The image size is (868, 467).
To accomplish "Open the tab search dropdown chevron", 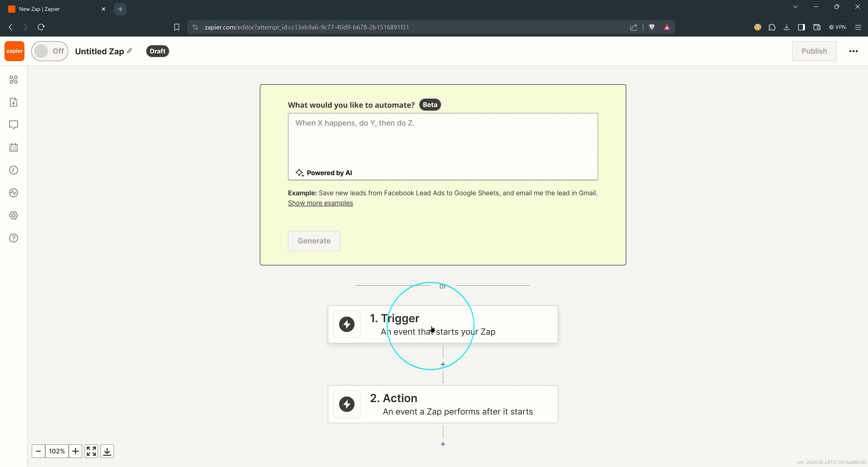I will [x=795, y=7].
